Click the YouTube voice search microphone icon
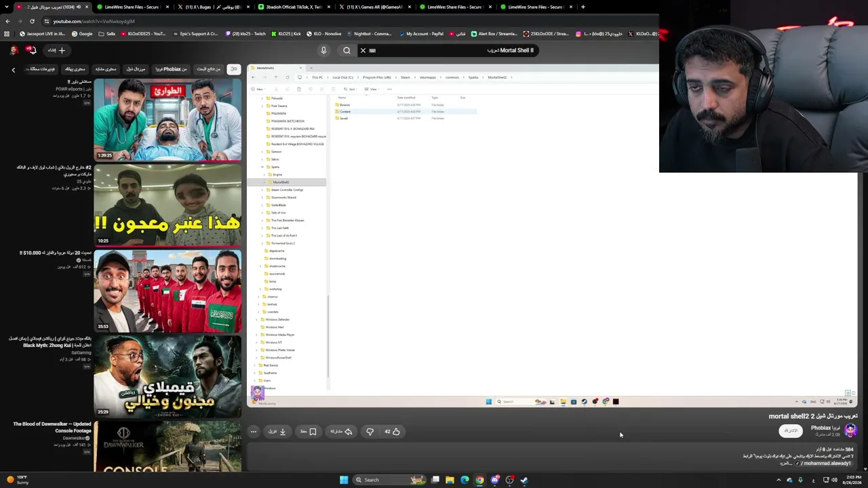The image size is (868, 488). [x=323, y=50]
